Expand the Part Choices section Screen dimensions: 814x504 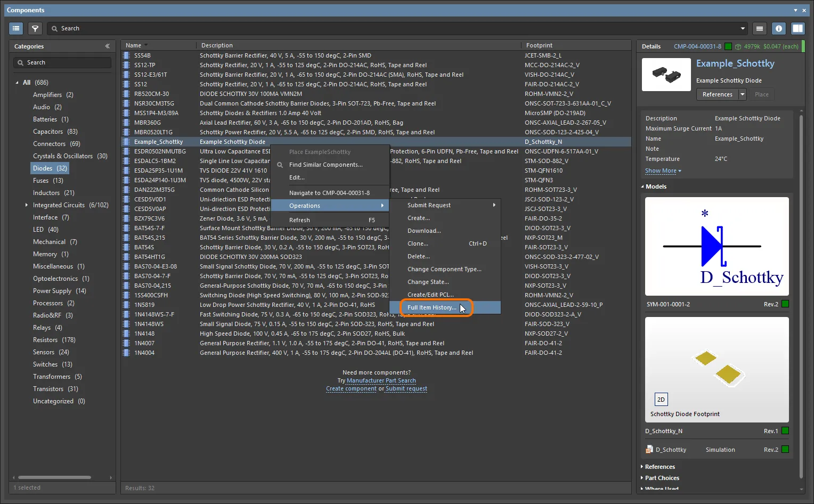tap(662, 478)
